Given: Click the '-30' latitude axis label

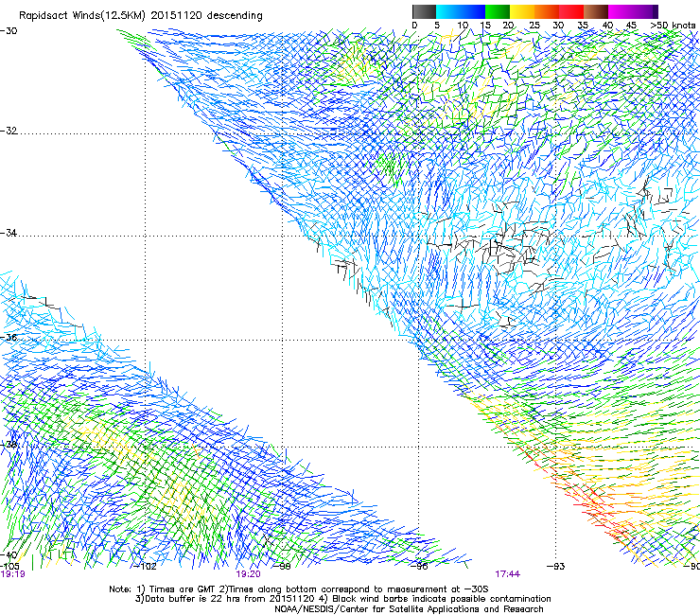Looking at the screenshot, I should coord(9,31).
